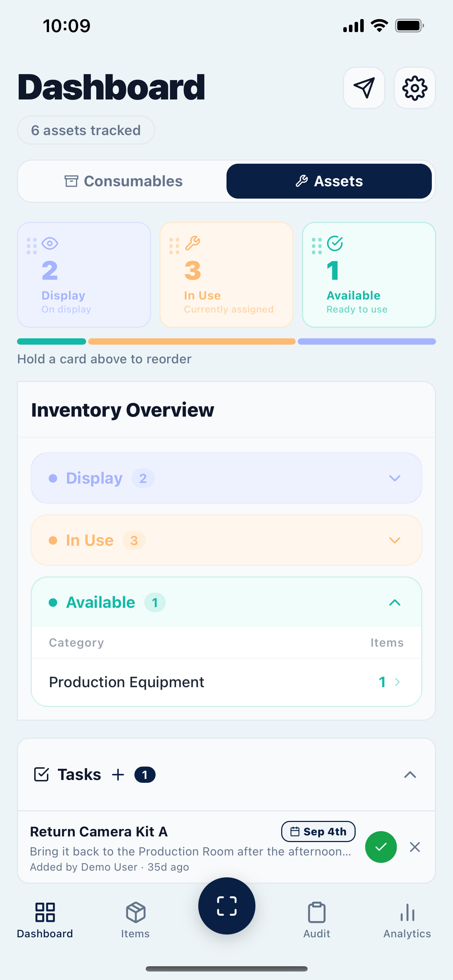Tap the paper plane send icon
Viewport: 453px width, 980px height.
pyautogui.click(x=364, y=88)
